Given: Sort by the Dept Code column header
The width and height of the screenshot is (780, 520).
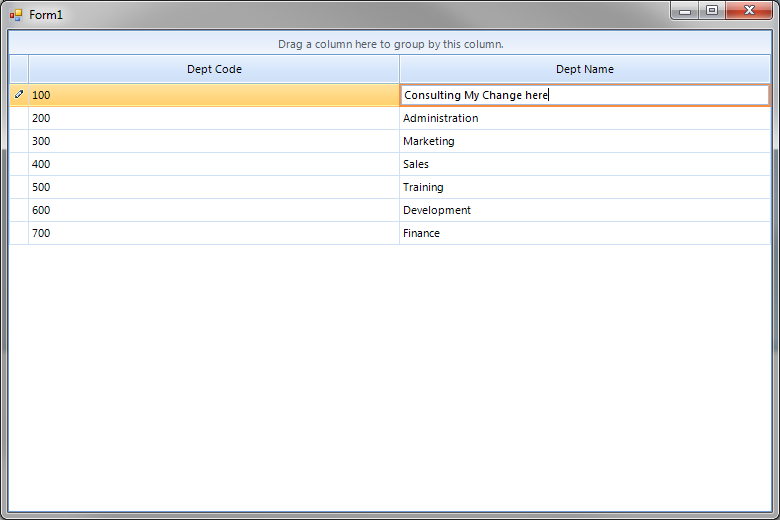Looking at the screenshot, I should (x=214, y=69).
